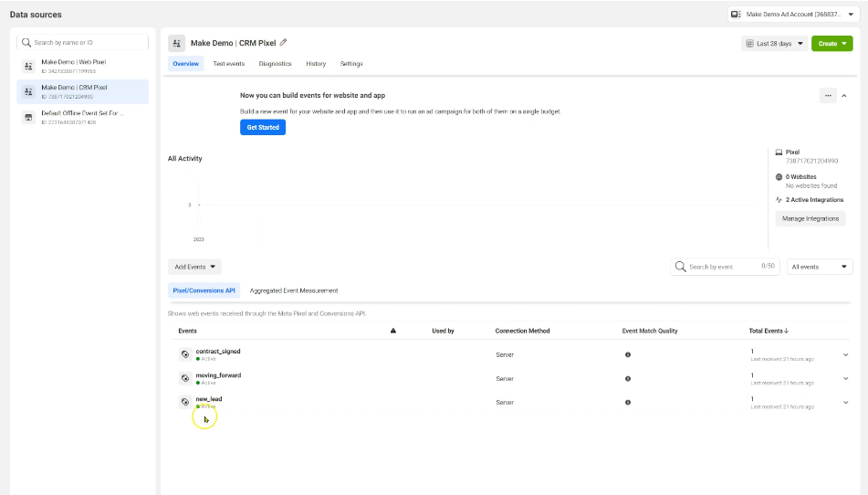Click the blue Get Started button
Screen dimensions: 868x495
[x=263, y=127]
